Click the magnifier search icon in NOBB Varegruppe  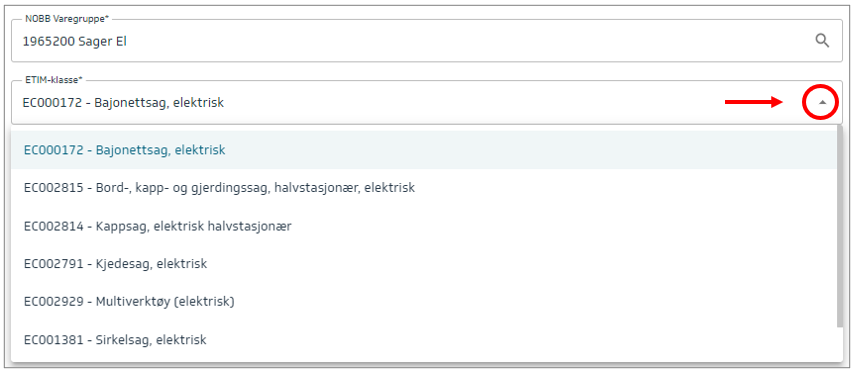click(822, 40)
